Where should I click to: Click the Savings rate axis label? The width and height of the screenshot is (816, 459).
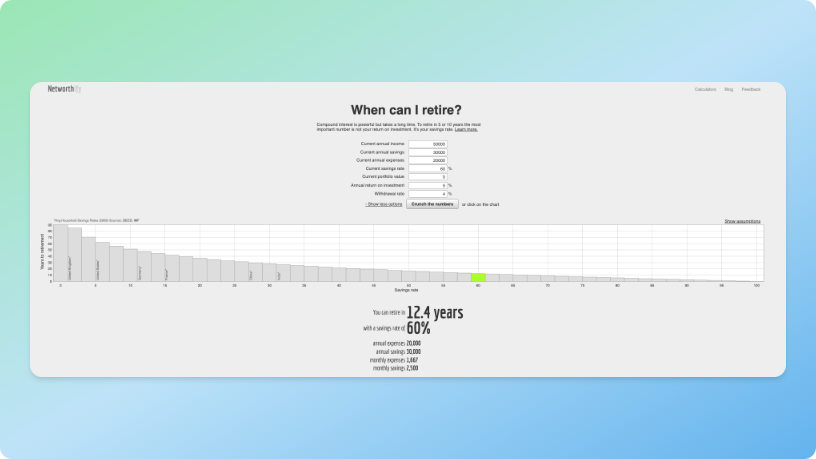[x=406, y=290]
